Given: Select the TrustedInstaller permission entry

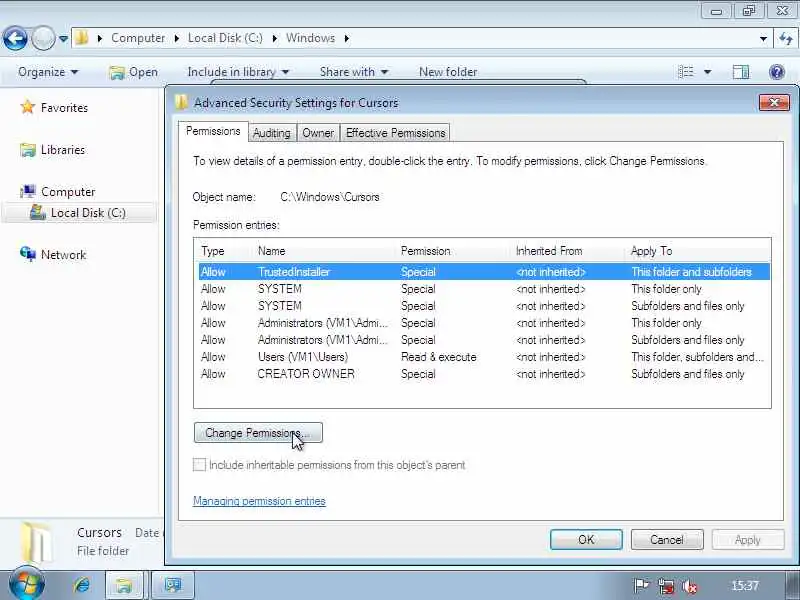Looking at the screenshot, I should (484, 272).
